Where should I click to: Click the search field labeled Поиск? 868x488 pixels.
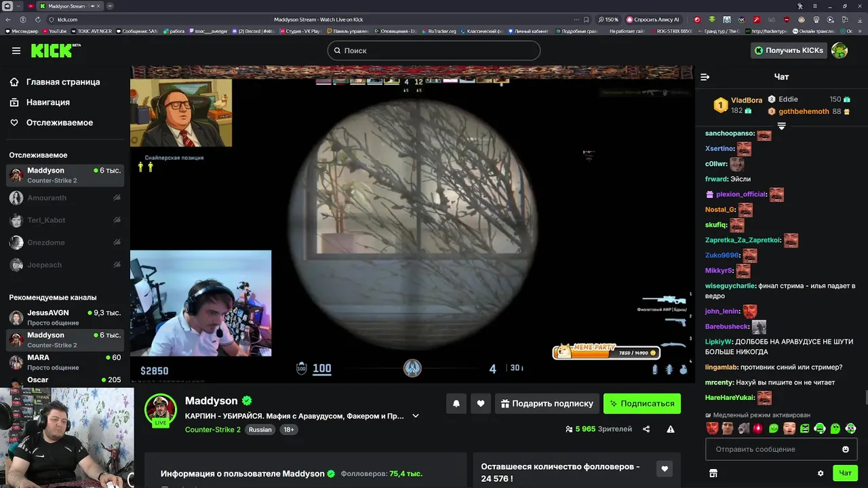(434, 50)
